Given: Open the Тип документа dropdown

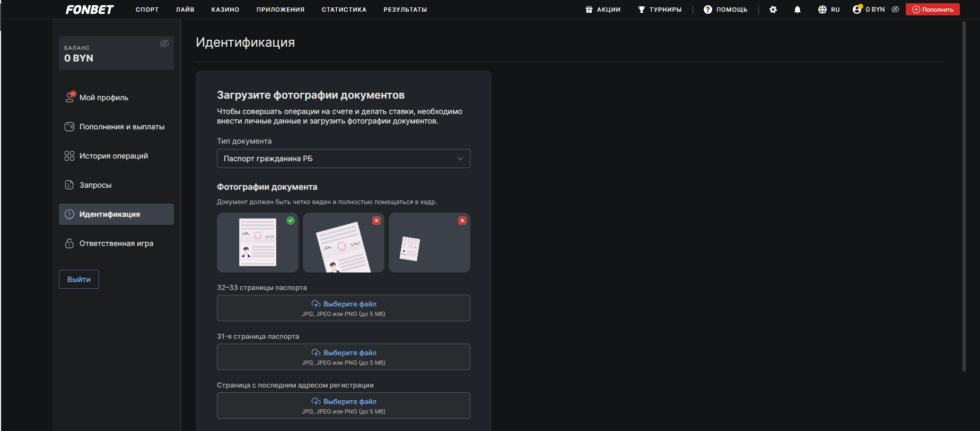Looking at the screenshot, I should click(343, 159).
